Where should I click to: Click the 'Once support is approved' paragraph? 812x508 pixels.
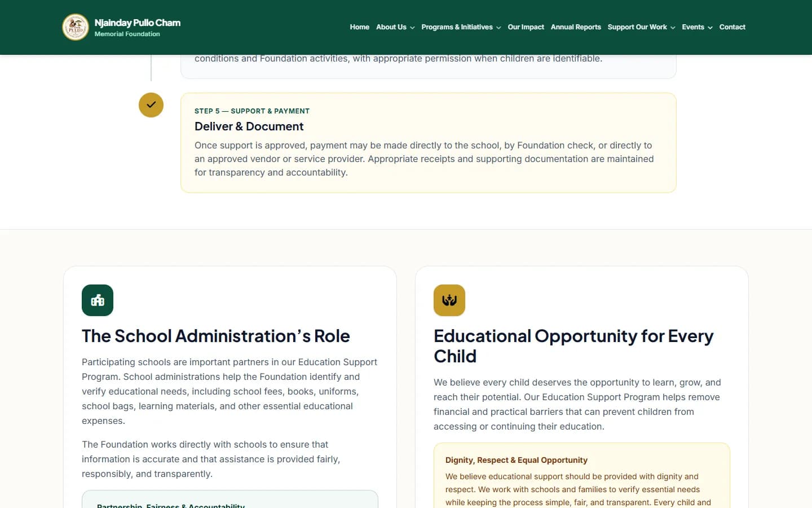424,159
